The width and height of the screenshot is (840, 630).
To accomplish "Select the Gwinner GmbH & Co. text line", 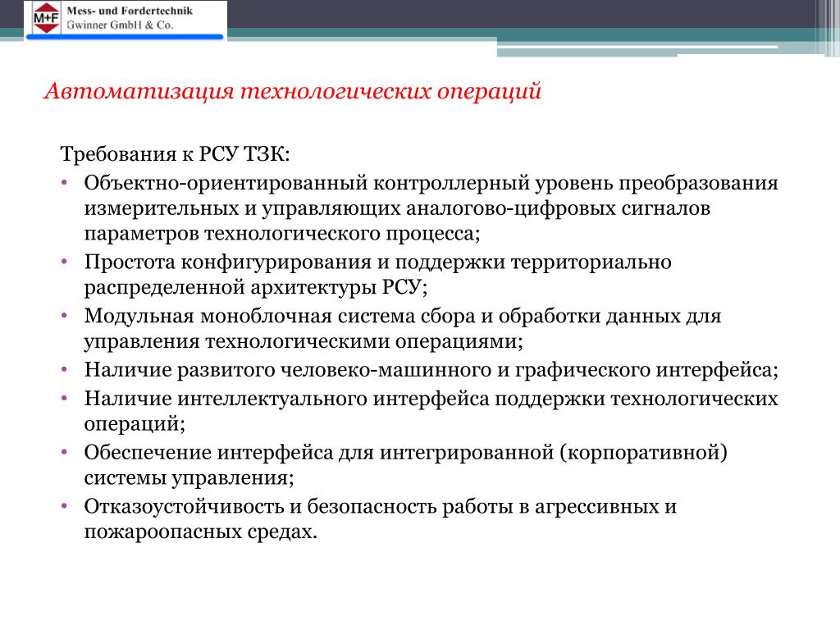I will 120,25.
